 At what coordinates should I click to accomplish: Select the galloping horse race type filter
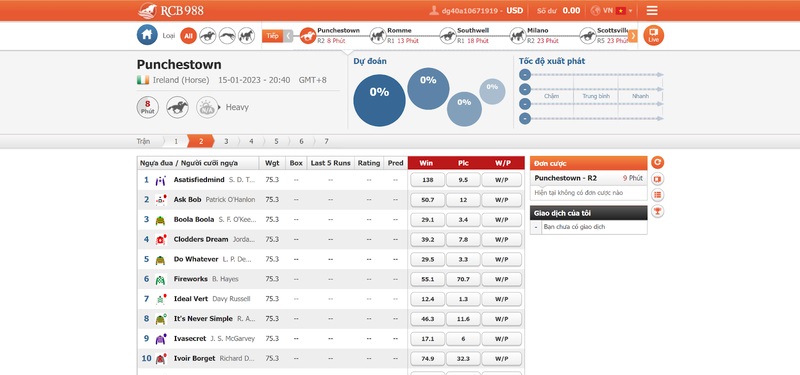pyautogui.click(x=208, y=35)
